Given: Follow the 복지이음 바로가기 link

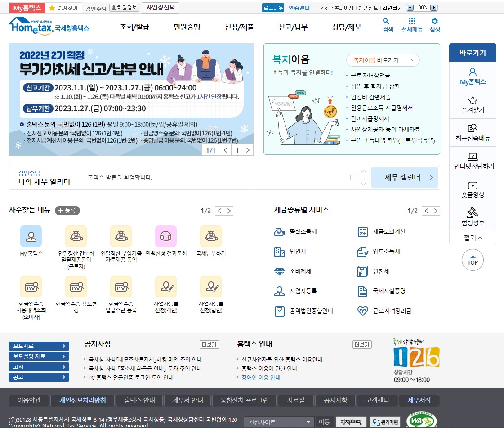Looking at the screenshot, I should click(x=383, y=60).
